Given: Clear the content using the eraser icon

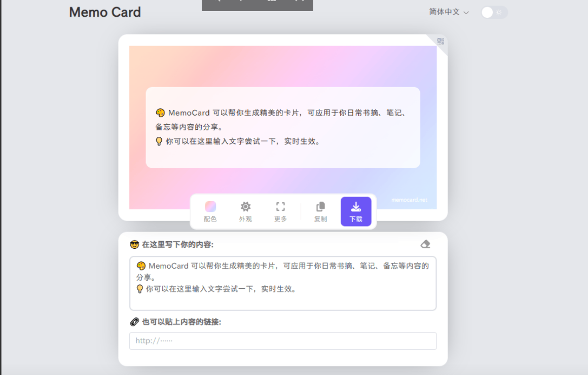Looking at the screenshot, I should (425, 244).
